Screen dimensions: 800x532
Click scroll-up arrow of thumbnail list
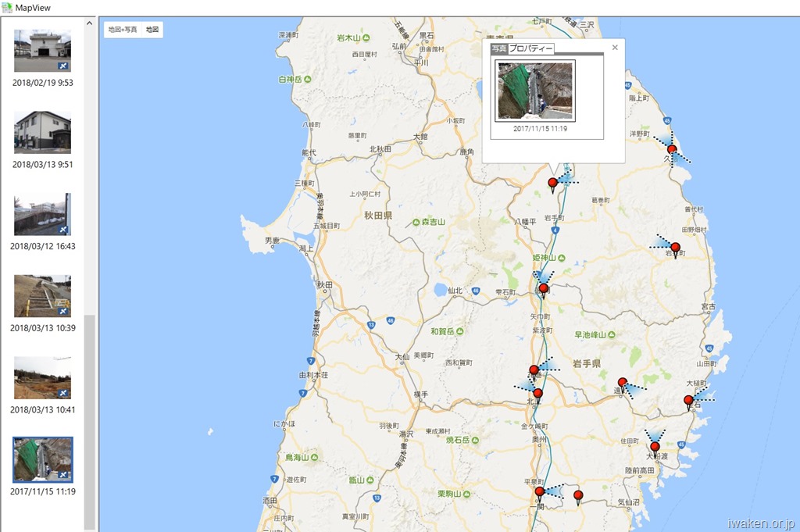[89, 23]
